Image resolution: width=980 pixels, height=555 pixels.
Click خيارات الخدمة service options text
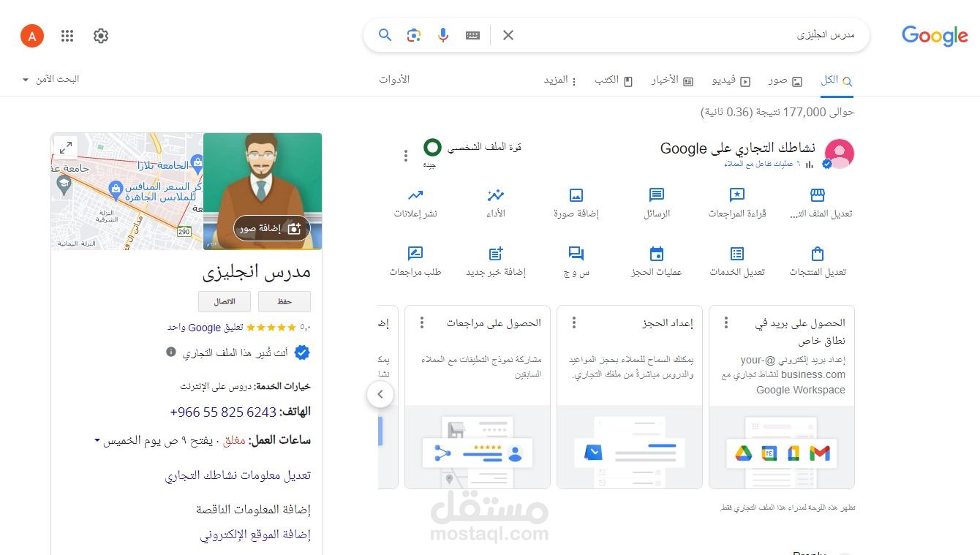coord(245,386)
